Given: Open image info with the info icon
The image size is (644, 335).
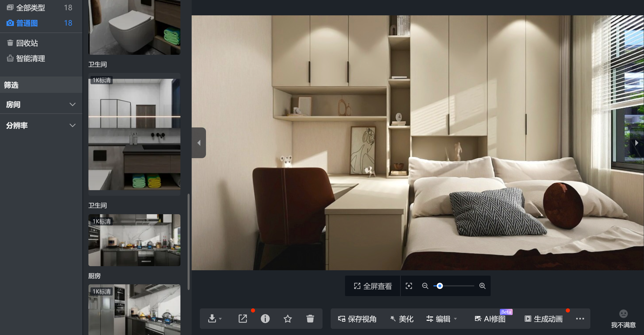Looking at the screenshot, I should point(265,319).
